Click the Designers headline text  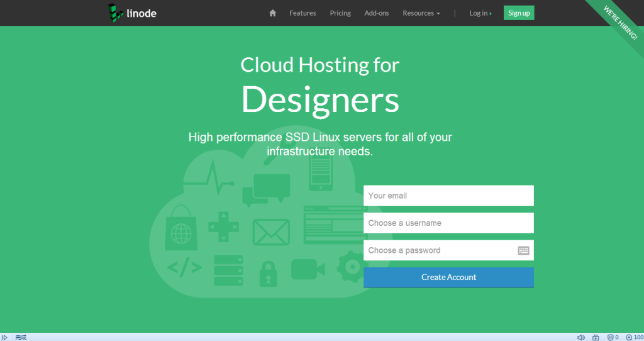coord(320,100)
